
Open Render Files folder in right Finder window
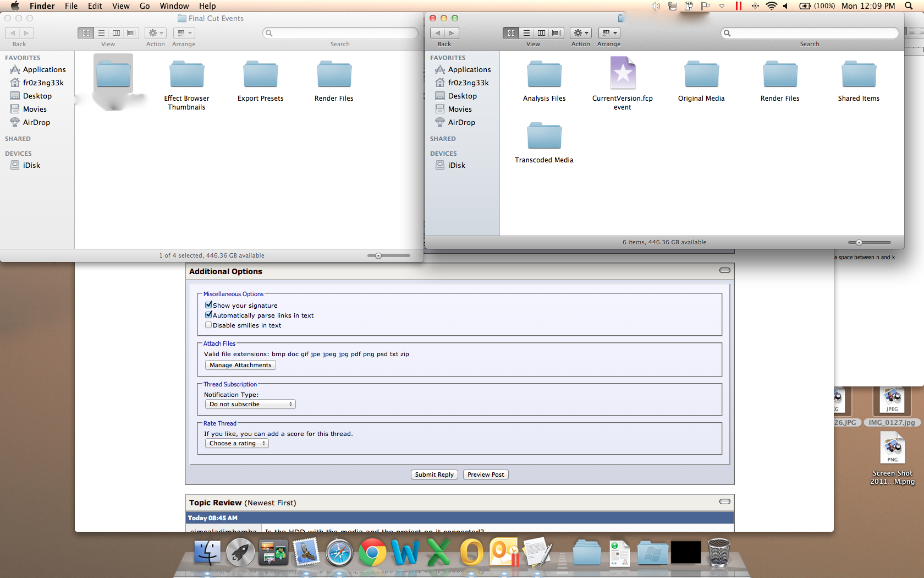click(780, 75)
